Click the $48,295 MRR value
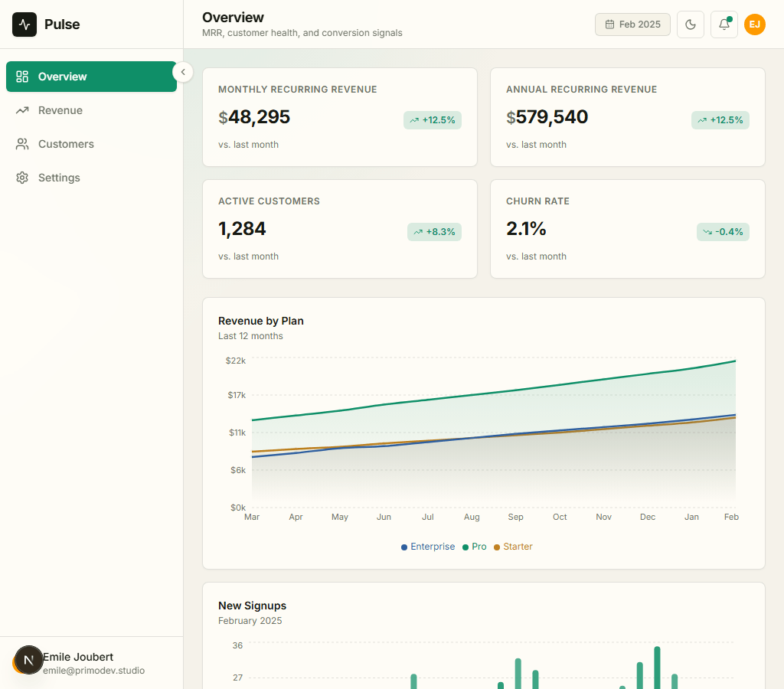The width and height of the screenshot is (784, 689). pyautogui.click(x=254, y=117)
